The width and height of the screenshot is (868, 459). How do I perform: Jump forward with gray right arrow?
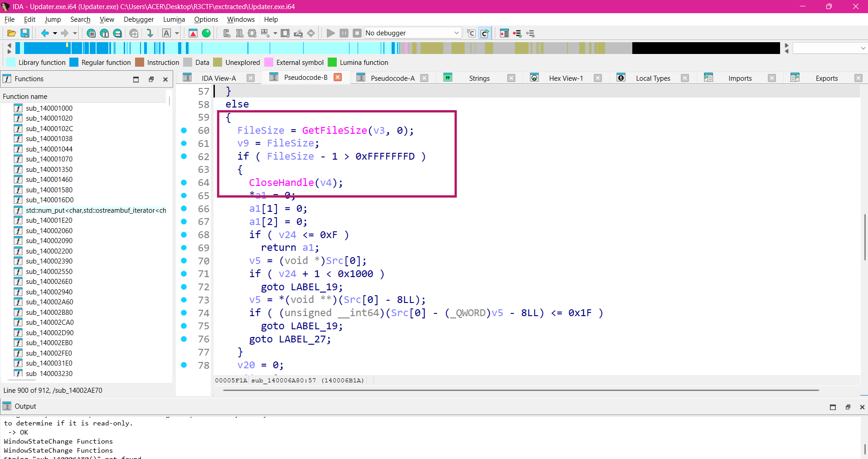coord(65,33)
